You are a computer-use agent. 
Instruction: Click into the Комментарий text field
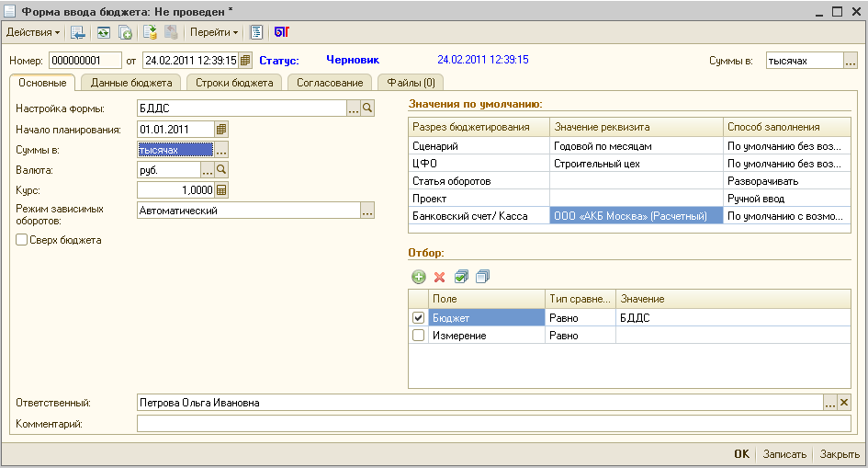tap(493, 424)
